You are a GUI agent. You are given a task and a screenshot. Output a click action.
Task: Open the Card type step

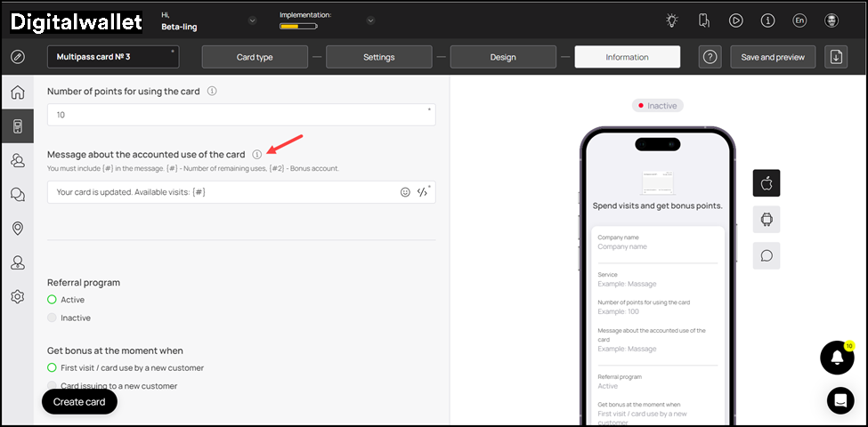click(x=255, y=57)
